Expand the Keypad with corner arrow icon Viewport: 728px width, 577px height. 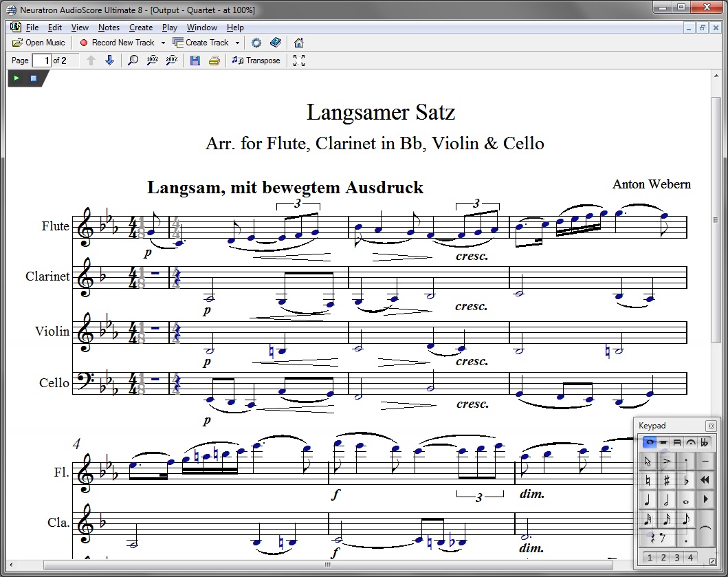pyautogui.click(x=712, y=561)
